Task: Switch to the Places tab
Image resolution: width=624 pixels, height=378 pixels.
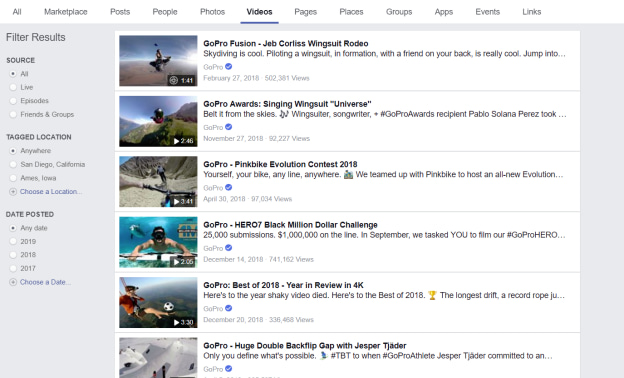Action: [351, 12]
